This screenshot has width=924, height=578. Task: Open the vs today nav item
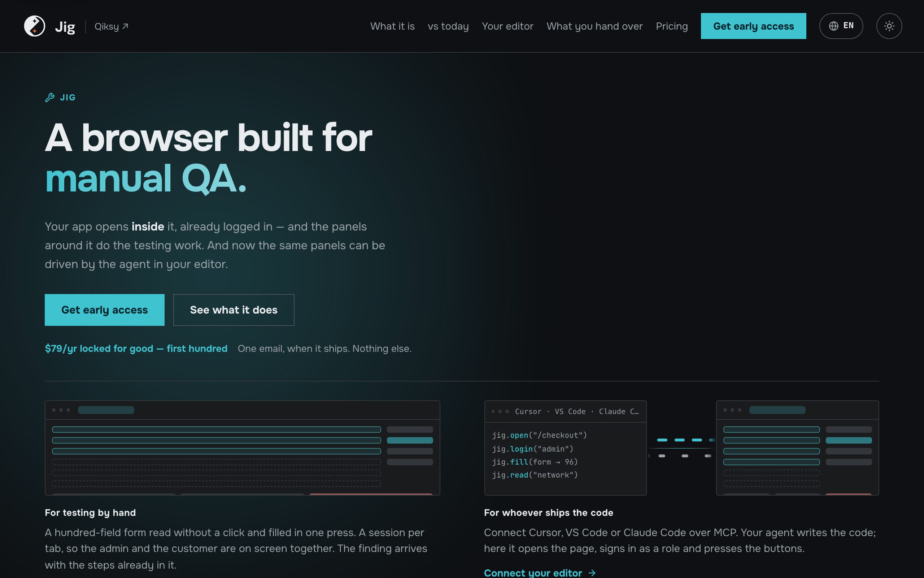click(448, 26)
